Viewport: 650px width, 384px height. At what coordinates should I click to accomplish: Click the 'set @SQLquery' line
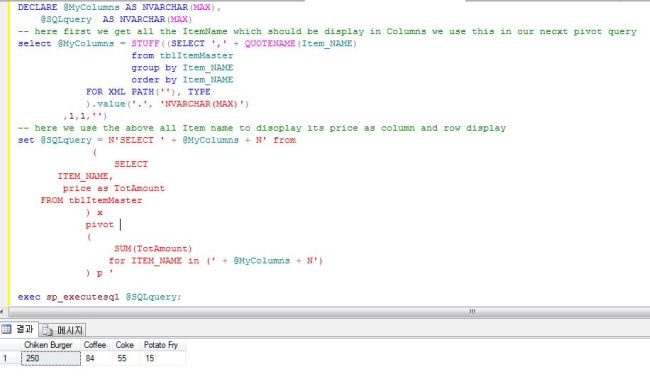click(157, 140)
